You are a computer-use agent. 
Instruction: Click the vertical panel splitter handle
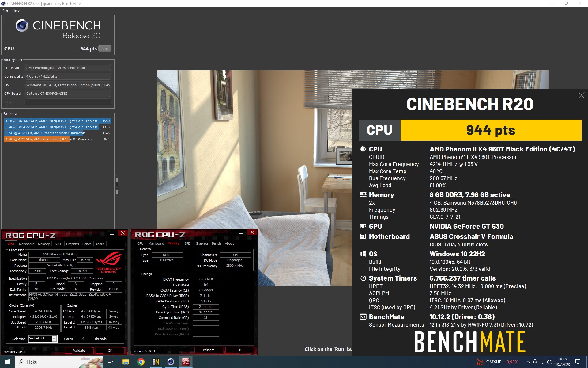tap(117, 184)
